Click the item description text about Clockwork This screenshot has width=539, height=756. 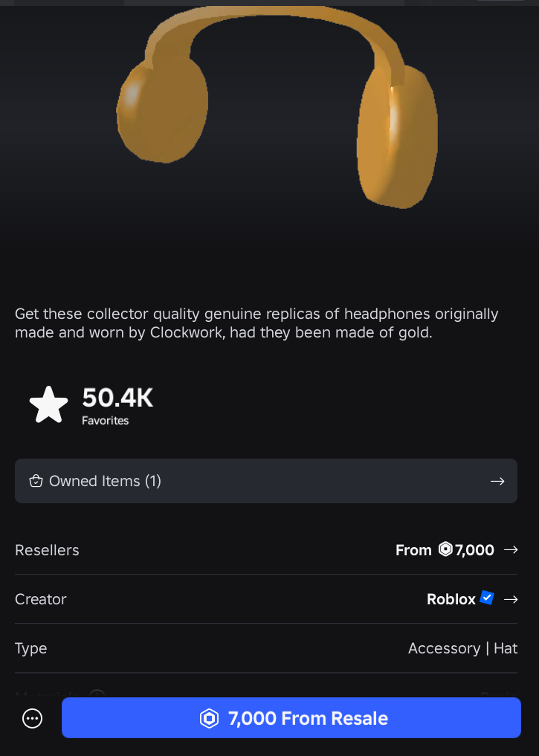[256, 323]
